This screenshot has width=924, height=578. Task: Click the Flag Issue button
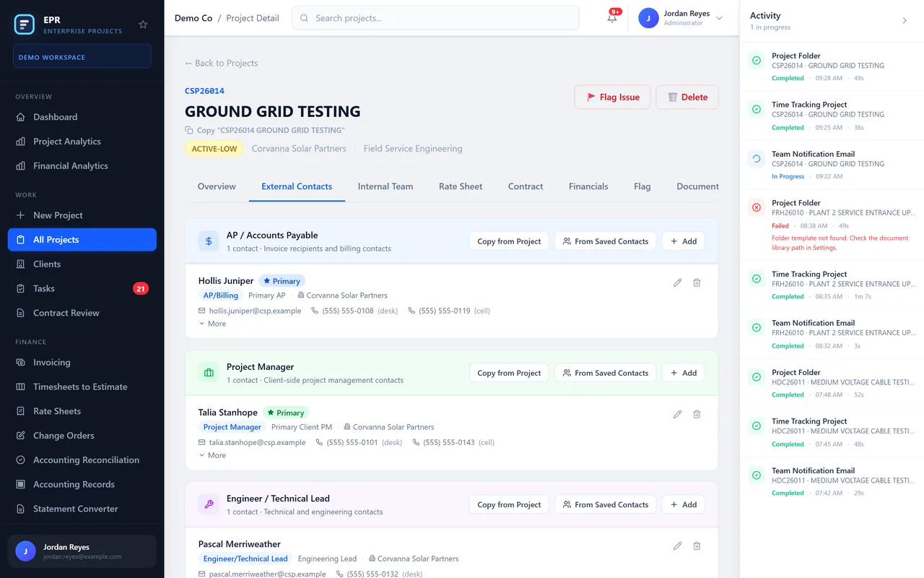pos(612,97)
